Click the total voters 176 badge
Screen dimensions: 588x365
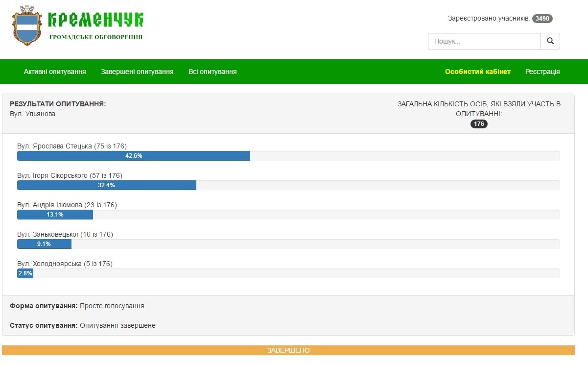(479, 124)
